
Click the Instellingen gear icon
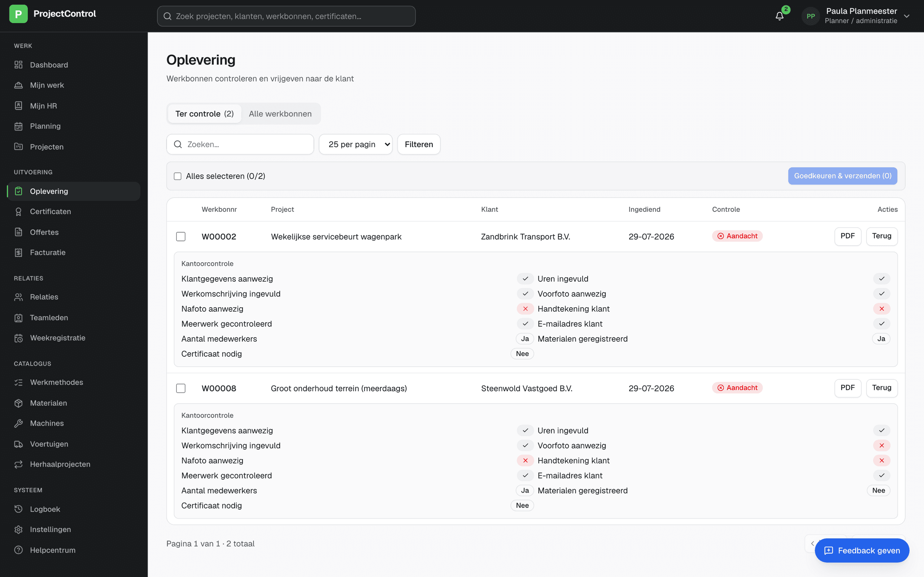coord(18,530)
